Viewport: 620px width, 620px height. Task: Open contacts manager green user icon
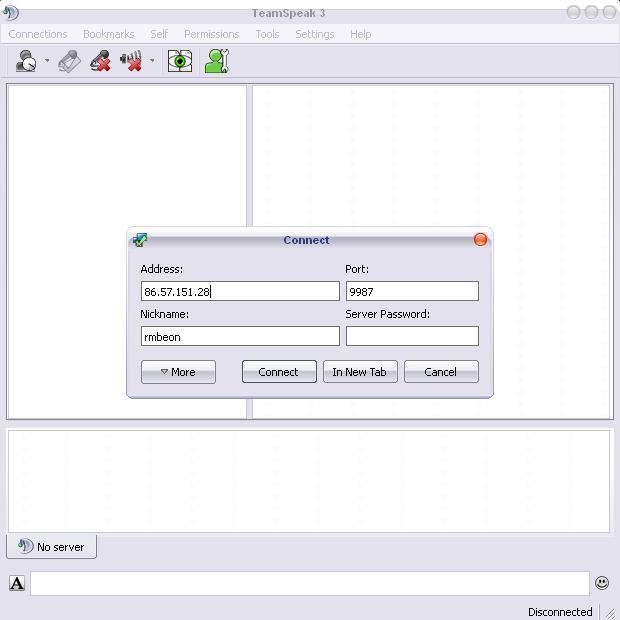[217, 61]
